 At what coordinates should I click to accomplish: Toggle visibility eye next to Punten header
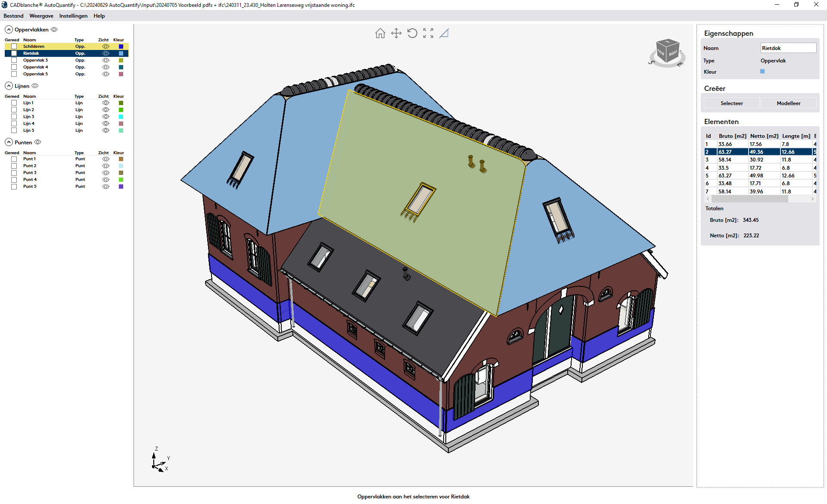38,142
